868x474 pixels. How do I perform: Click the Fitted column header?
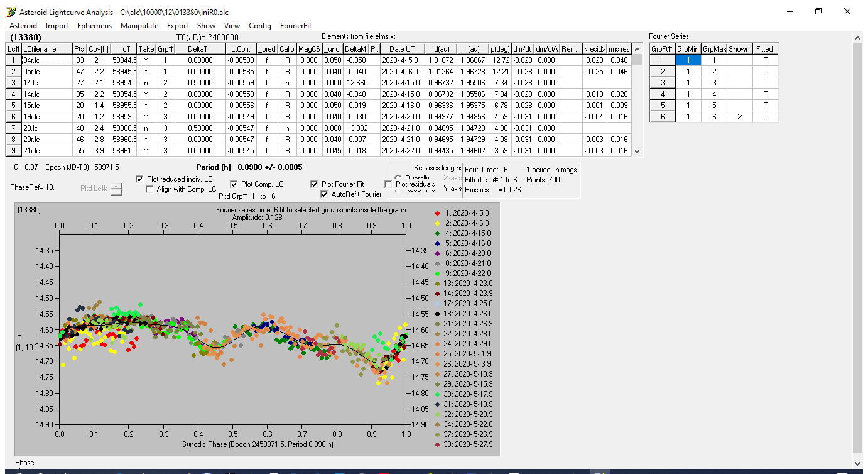[765, 49]
